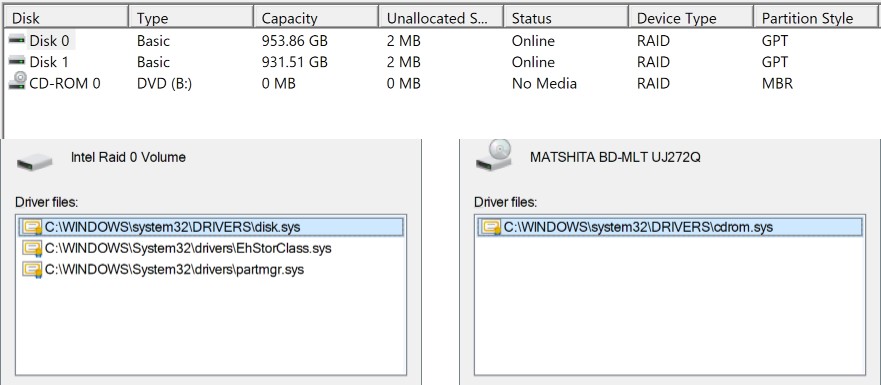Viewport: 881px width, 385px height.
Task: Click the No Media status cell
Action: [544, 83]
